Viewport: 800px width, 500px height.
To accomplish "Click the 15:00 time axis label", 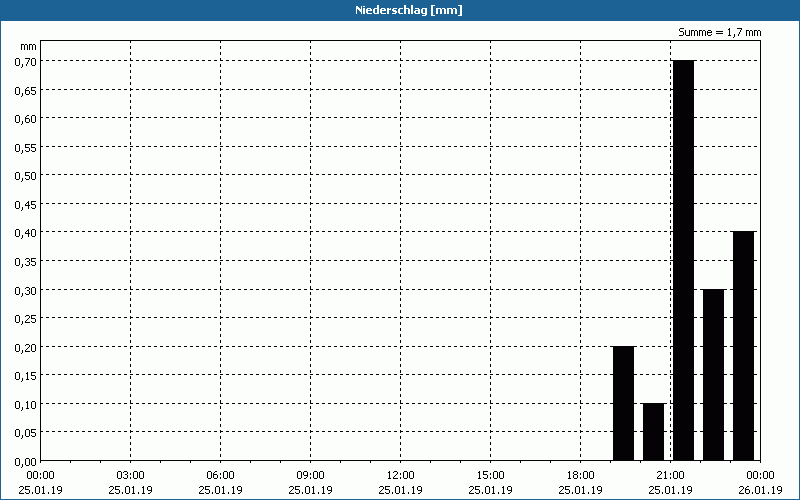I will coord(490,476).
